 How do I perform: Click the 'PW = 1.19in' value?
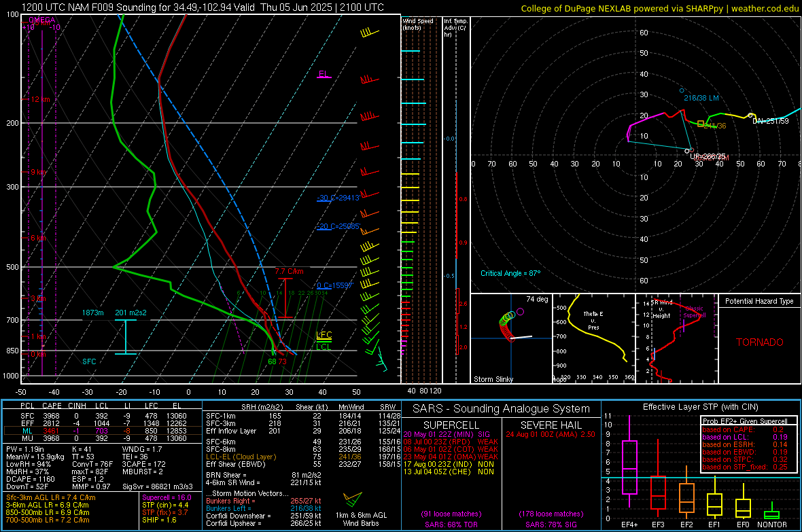25,449
